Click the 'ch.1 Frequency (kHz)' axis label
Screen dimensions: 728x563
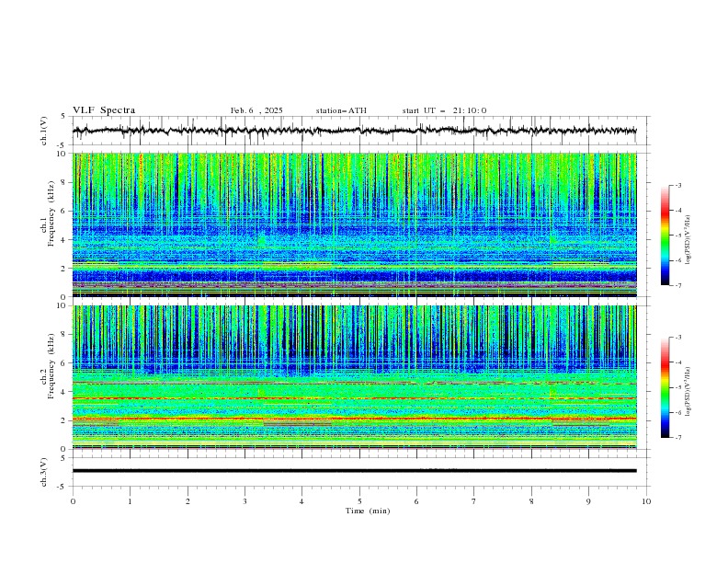(48, 213)
